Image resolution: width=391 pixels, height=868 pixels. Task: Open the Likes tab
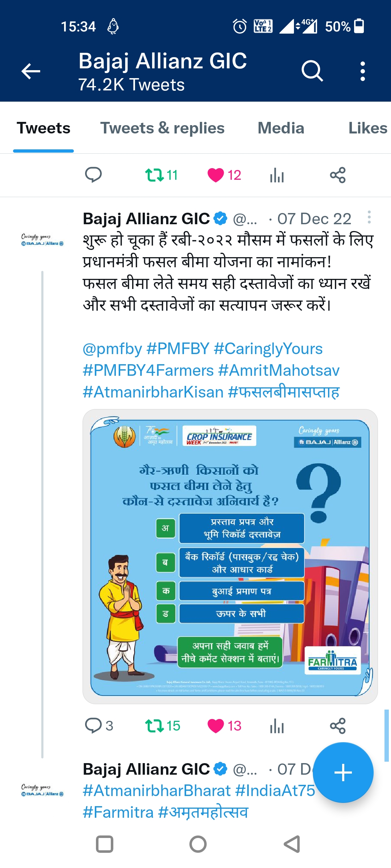pos(368,128)
